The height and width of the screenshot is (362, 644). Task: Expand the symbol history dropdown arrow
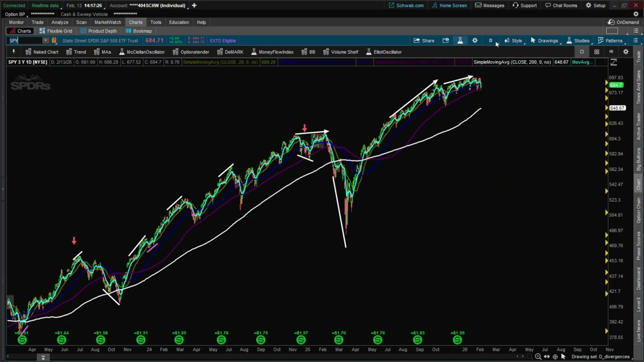coord(46,41)
